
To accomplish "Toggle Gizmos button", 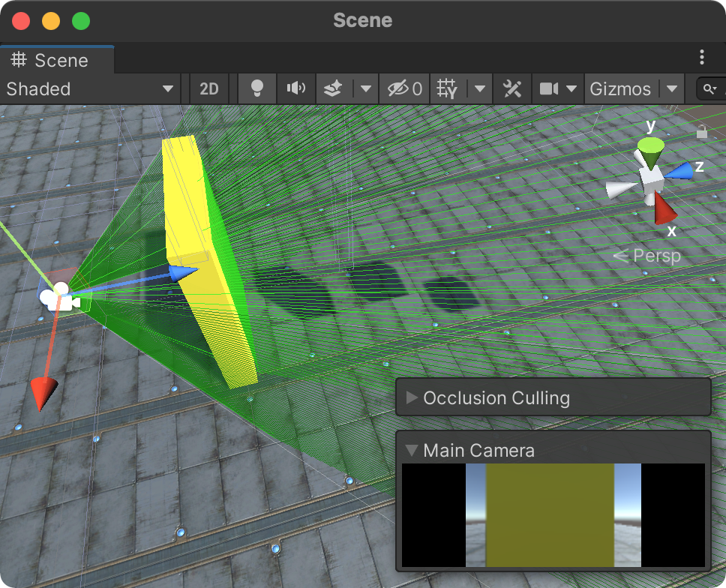I will pos(620,89).
